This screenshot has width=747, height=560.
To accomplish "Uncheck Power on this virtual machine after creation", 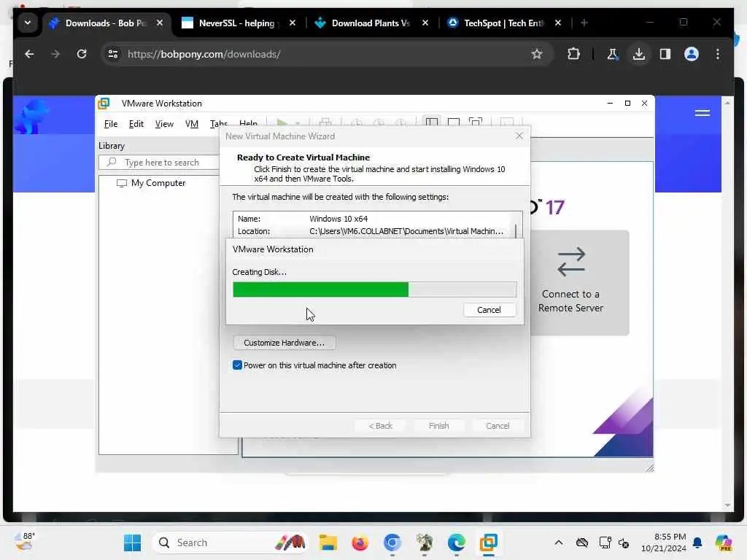I will tap(237, 365).
